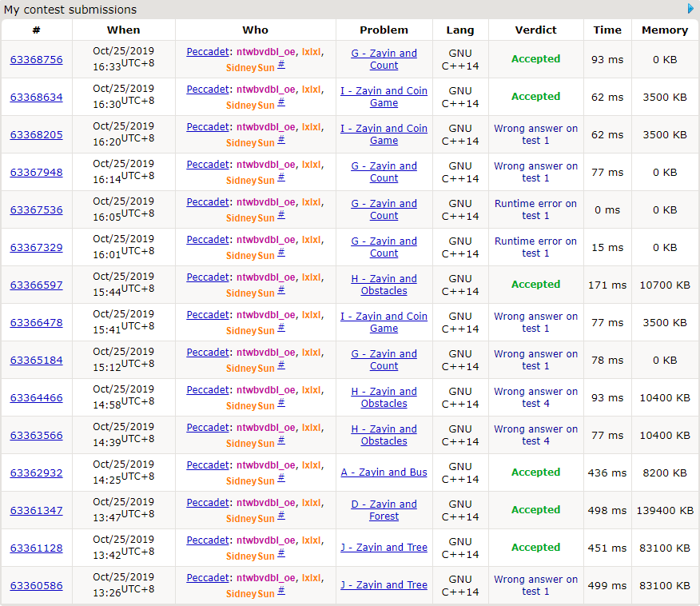The image size is (700, 606).
Task: Go to problem D - Zayin and Forest
Action: click(384, 510)
